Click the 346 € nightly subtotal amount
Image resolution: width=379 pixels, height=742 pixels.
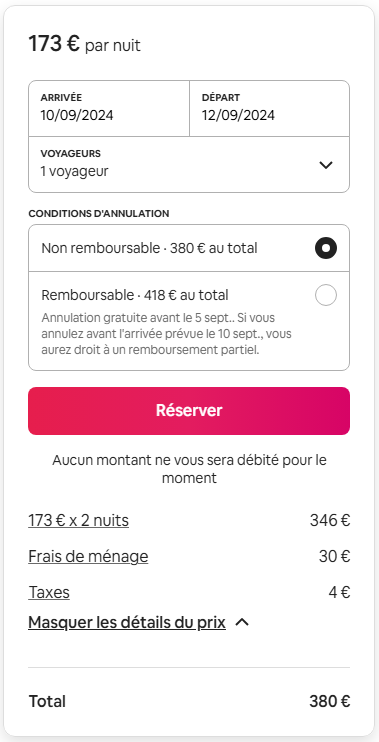pos(330,521)
